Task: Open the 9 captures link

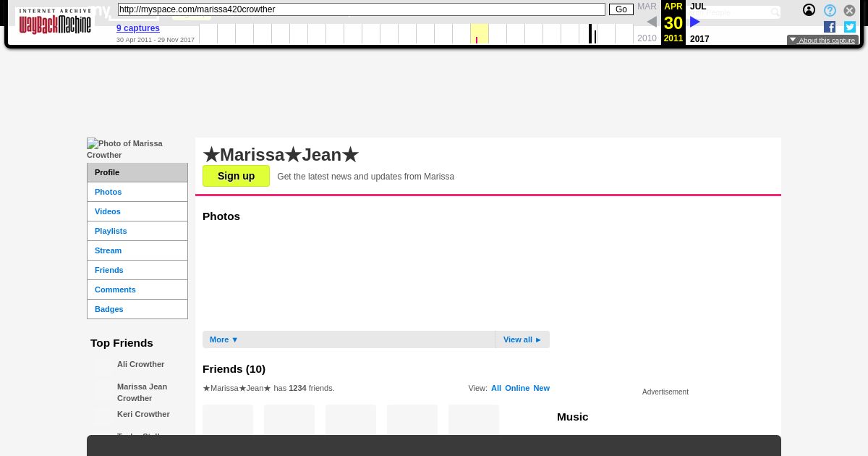Action: (138, 28)
